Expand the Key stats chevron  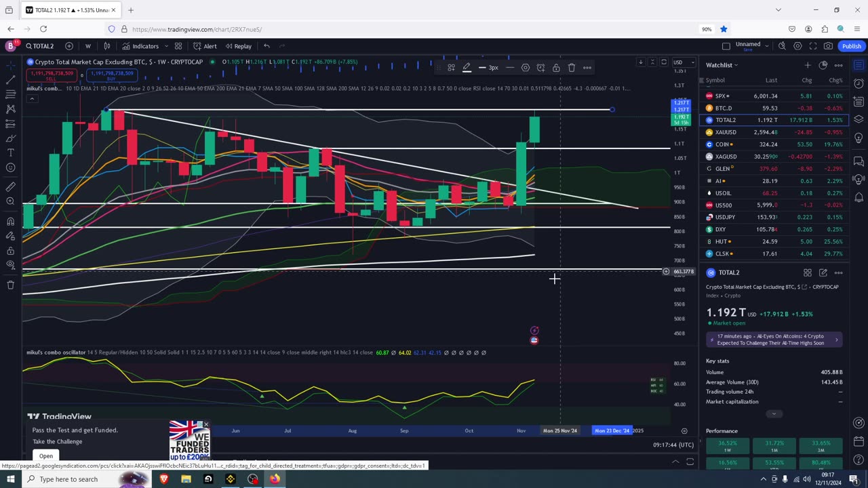774,413
